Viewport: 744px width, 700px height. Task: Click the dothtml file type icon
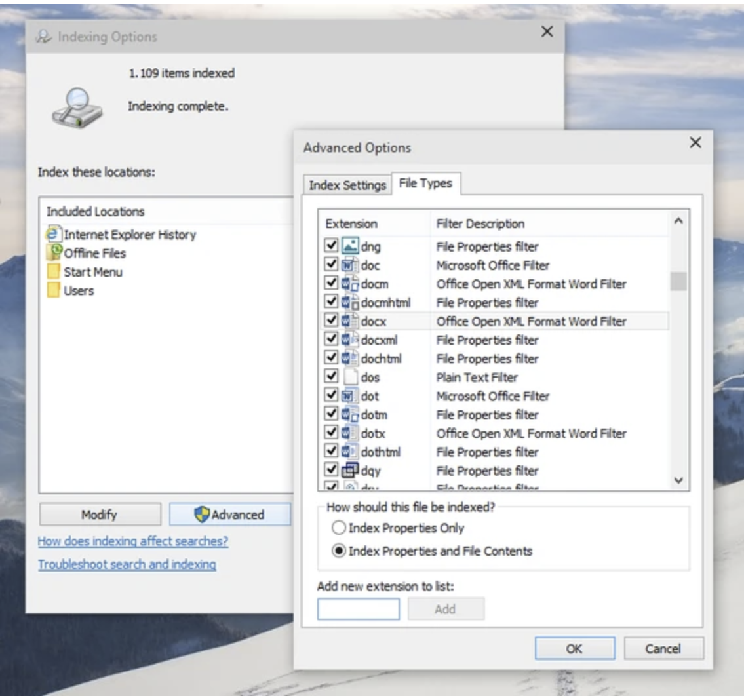[350, 452]
